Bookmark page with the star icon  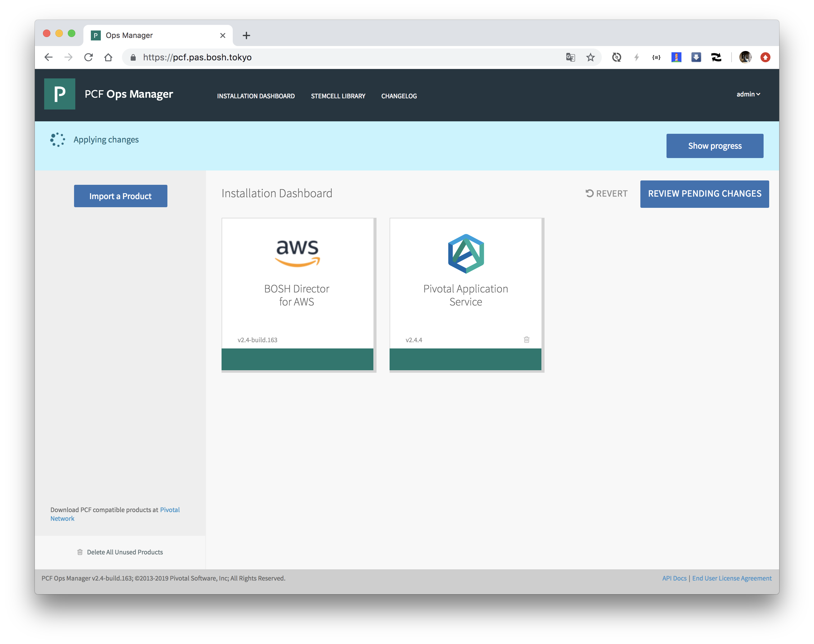tap(590, 57)
